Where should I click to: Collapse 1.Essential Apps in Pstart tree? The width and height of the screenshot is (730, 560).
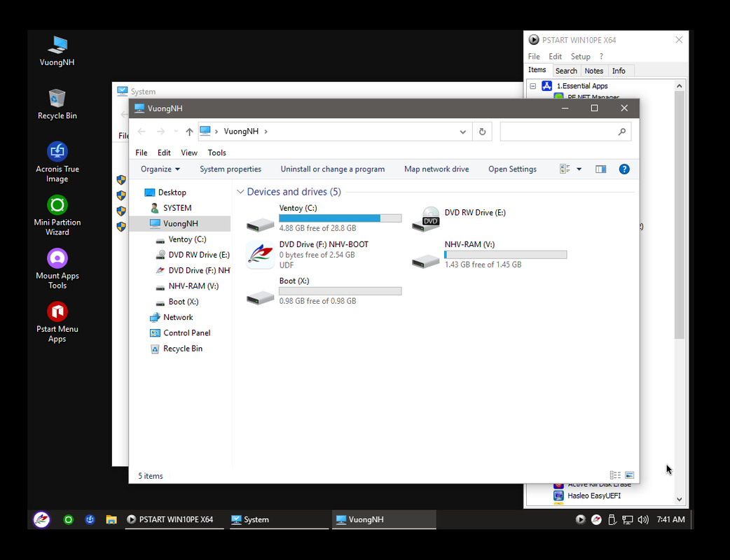click(x=533, y=86)
